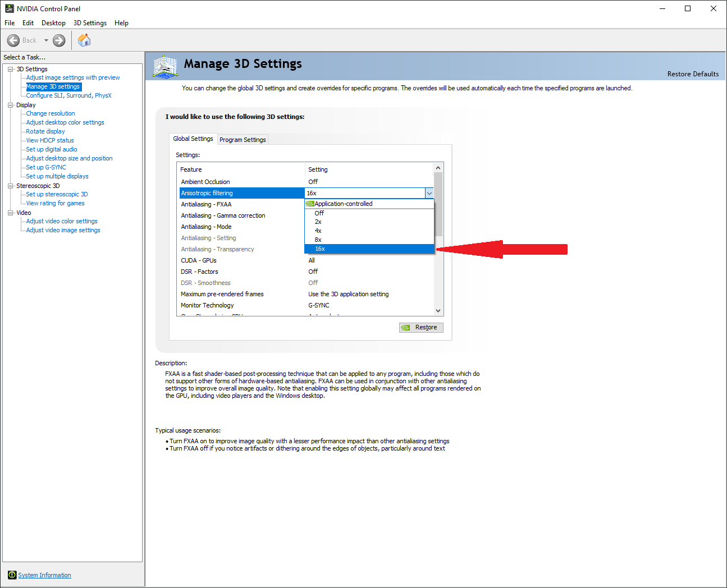
Task: Select the Monitor Technology row
Action: [305, 305]
